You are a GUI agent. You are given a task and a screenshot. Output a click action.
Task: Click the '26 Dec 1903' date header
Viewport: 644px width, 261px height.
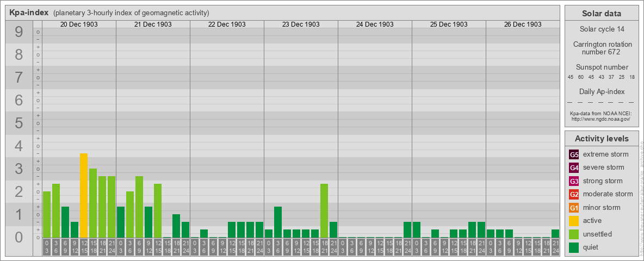(x=522, y=24)
